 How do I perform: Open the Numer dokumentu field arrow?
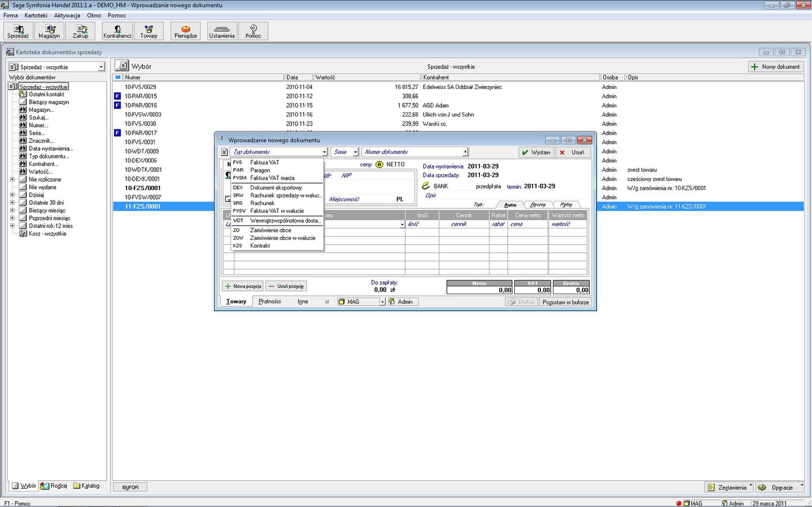click(x=465, y=152)
